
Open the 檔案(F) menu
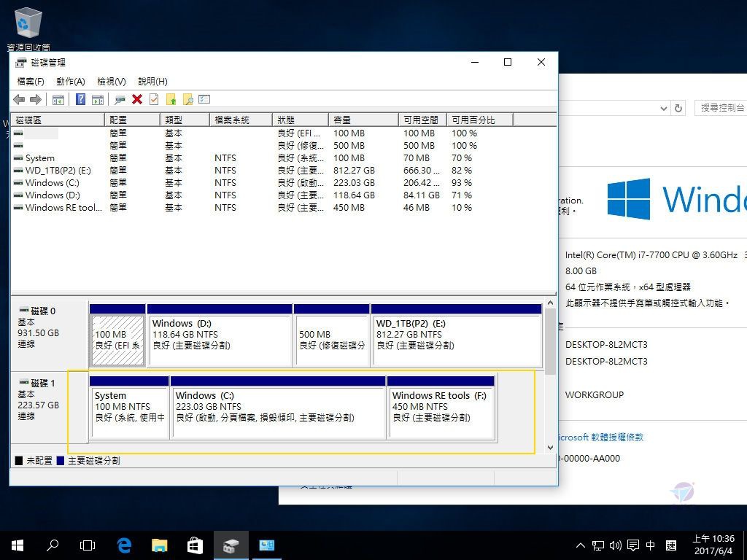[x=31, y=82]
